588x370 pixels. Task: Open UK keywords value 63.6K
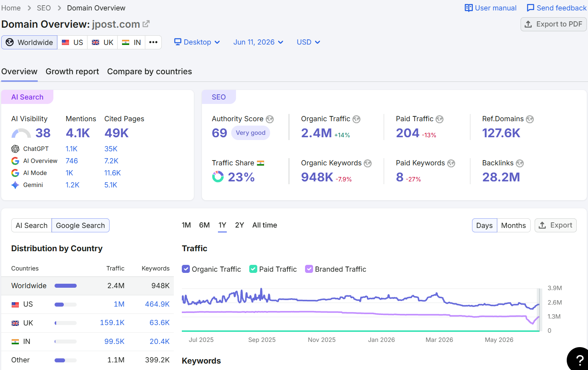click(159, 323)
